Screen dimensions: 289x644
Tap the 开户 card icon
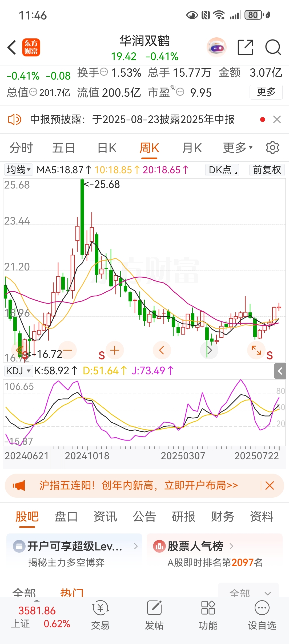click(19, 546)
